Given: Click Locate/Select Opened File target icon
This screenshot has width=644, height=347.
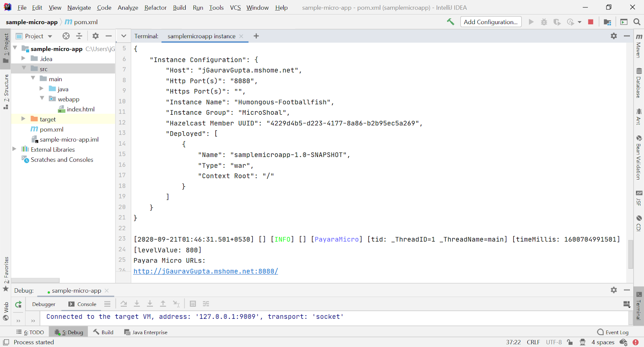Looking at the screenshot, I should coord(66,36).
